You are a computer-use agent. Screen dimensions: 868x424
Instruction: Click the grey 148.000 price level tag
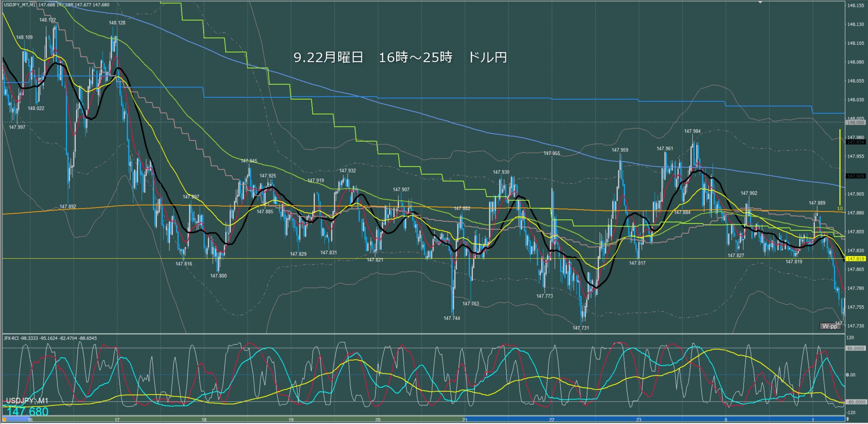(855, 123)
